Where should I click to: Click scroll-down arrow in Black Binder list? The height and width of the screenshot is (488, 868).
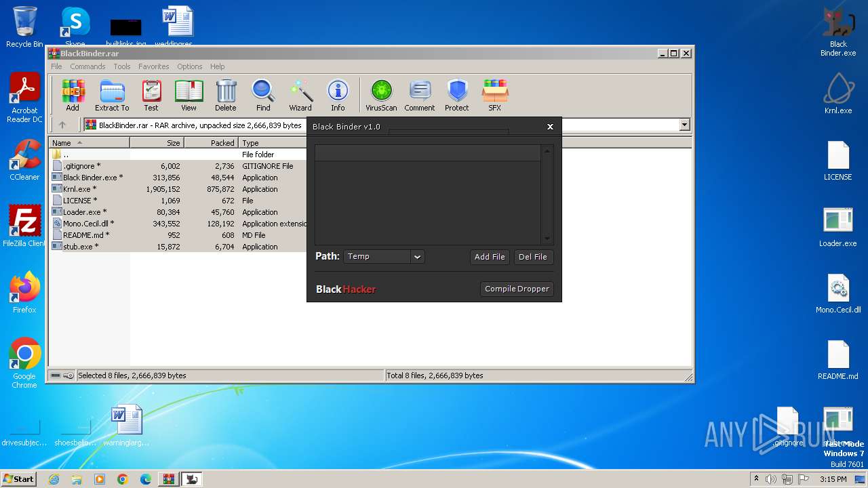click(547, 239)
